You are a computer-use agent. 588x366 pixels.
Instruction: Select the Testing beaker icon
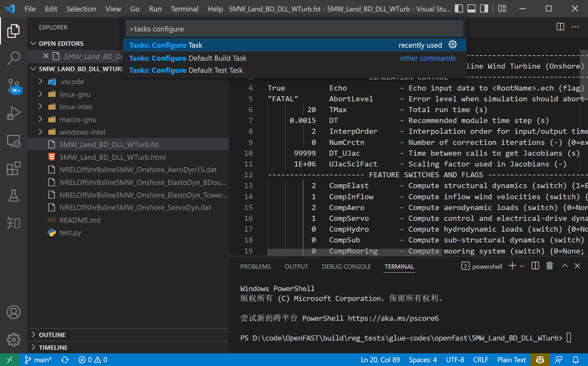[x=13, y=195]
